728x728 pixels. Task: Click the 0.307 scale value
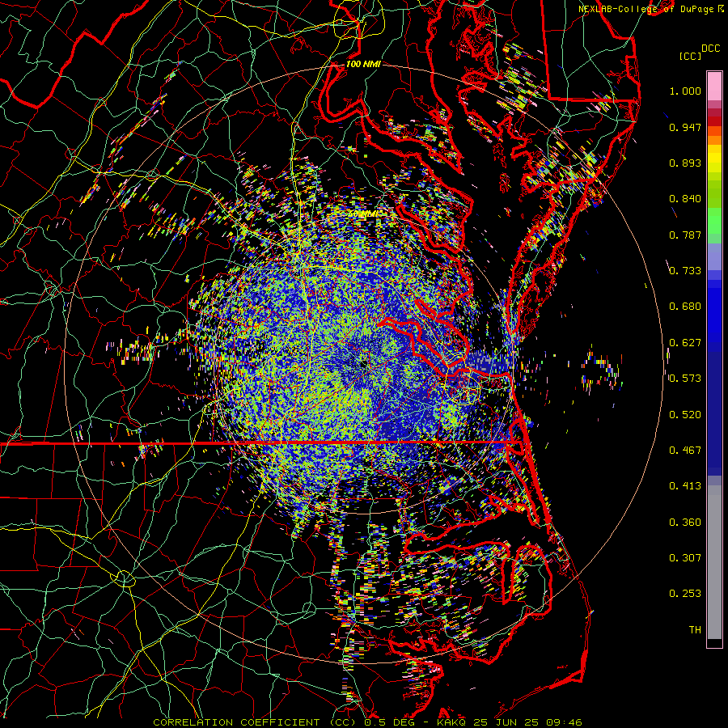click(x=685, y=558)
